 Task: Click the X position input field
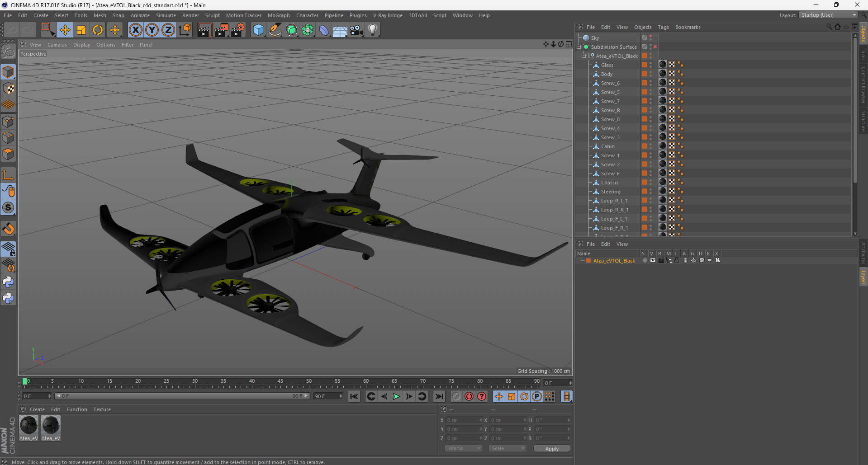pos(464,420)
